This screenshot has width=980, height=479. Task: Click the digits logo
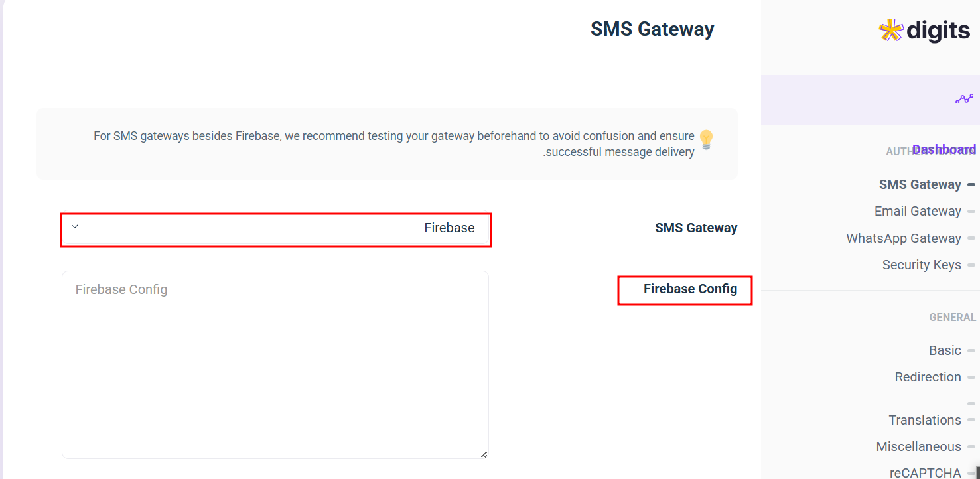[924, 31]
